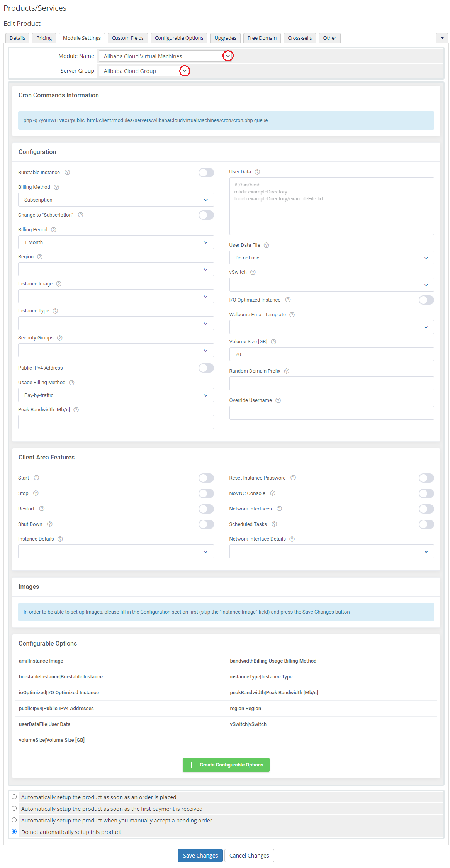Image resolution: width=450 pixels, height=868 pixels.
Task: Click help icon beside vSwitch label
Action: [253, 272]
